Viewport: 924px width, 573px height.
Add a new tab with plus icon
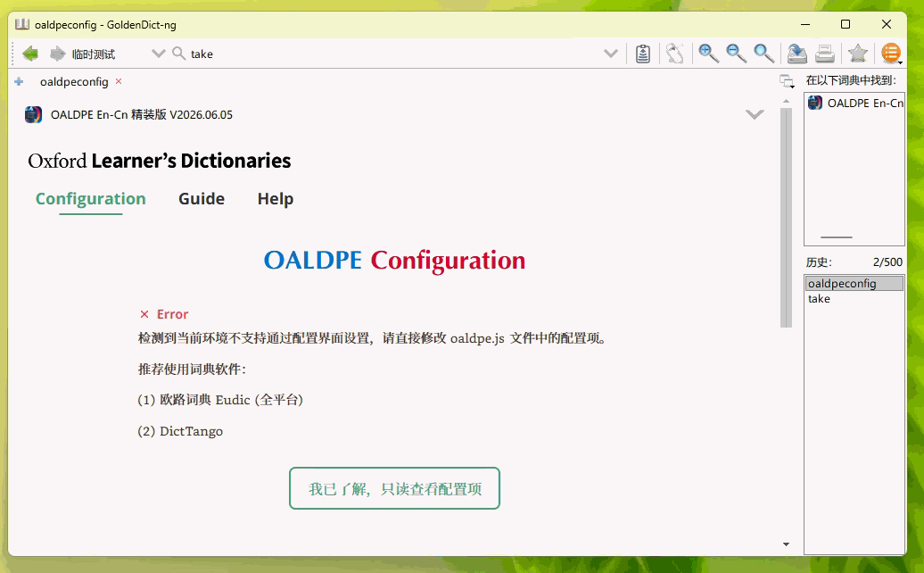tap(19, 81)
